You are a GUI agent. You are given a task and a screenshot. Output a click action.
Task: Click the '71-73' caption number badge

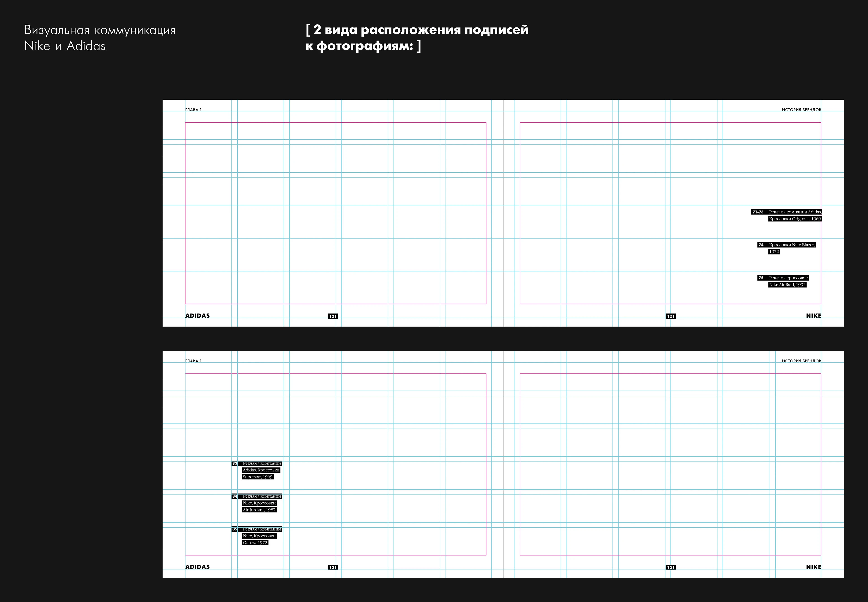coord(758,212)
